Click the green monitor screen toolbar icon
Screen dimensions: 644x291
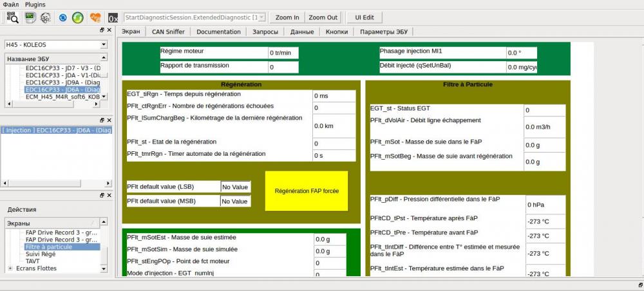coord(30,17)
